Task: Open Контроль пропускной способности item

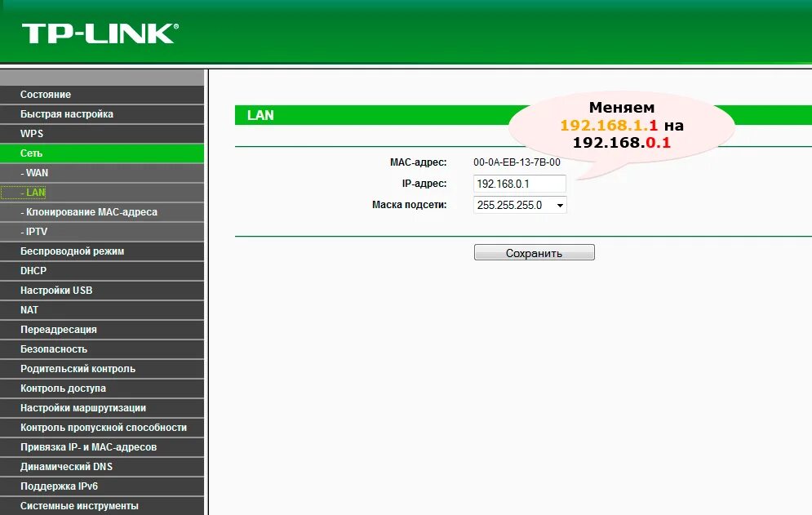Action: point(102,428)
